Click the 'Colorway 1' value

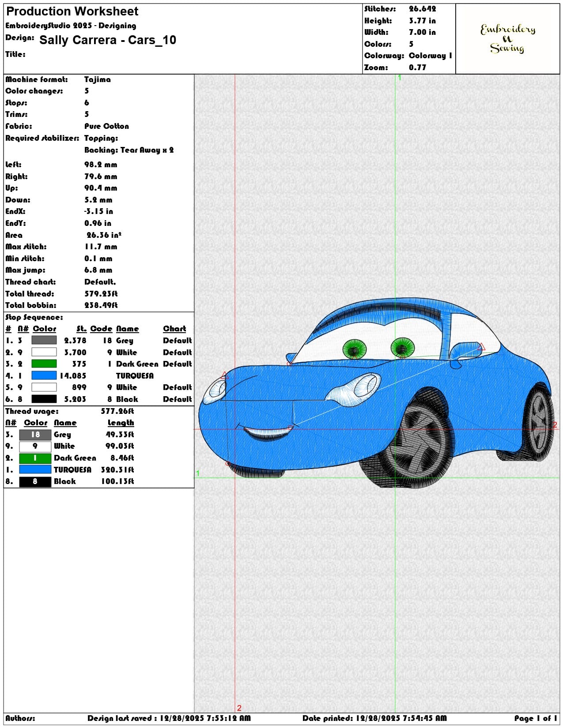[431, 56]
